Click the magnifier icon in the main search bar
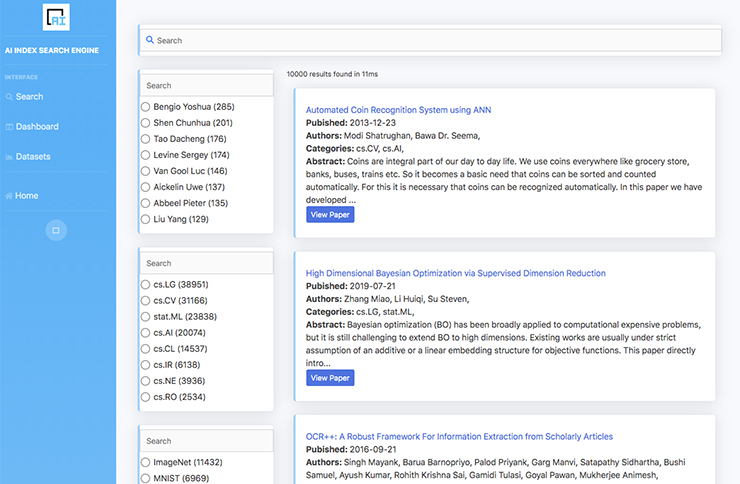The height and width of the screenshot is (484, 740). (150, 41)
